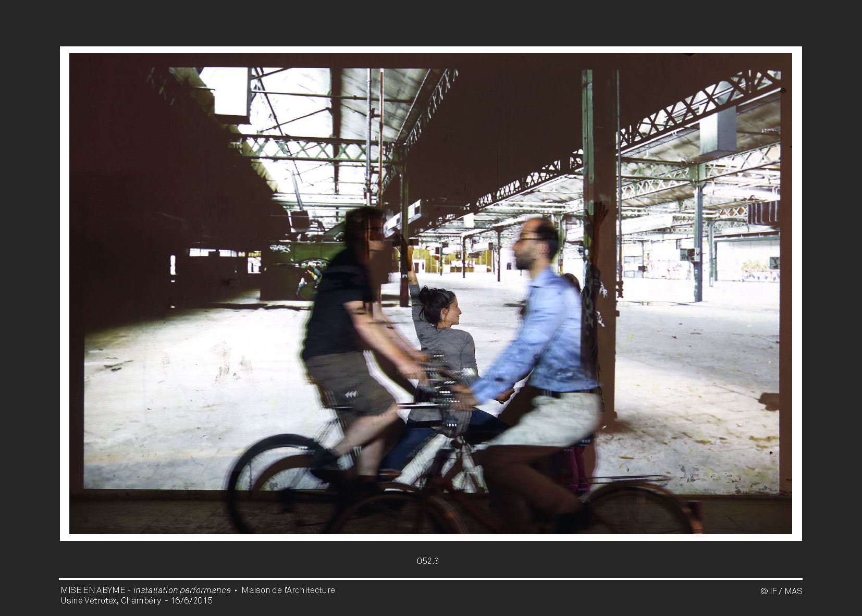862x616 pixels.
Task: Click the bald man's head with glasses
Action: (x=534, y=242)
